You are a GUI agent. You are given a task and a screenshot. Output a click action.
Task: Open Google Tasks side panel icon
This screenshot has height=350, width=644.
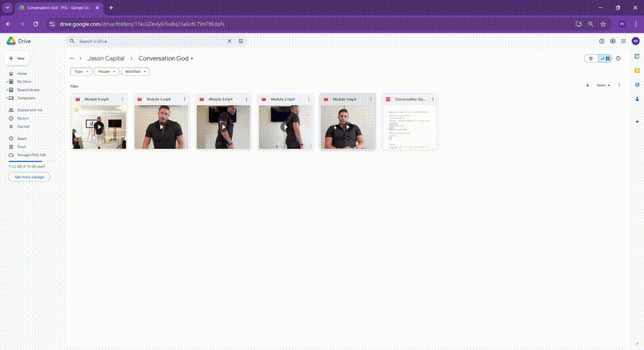click(x=637, y=85)
